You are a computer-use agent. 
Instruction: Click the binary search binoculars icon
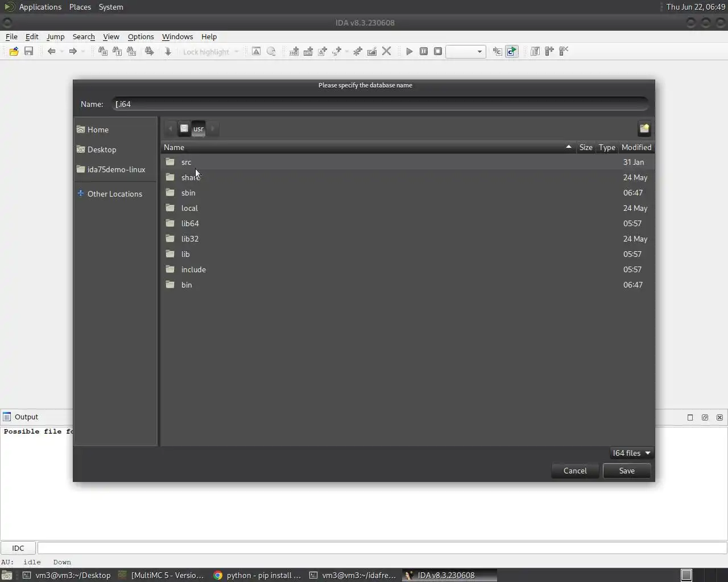(131, 51)
